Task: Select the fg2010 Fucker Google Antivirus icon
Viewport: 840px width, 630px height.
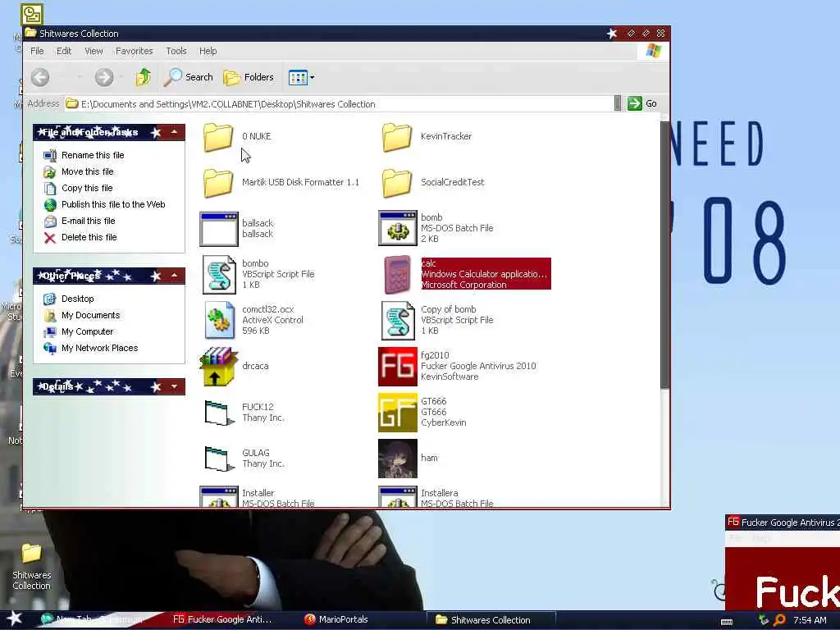Action: click(x=398, y=367)
